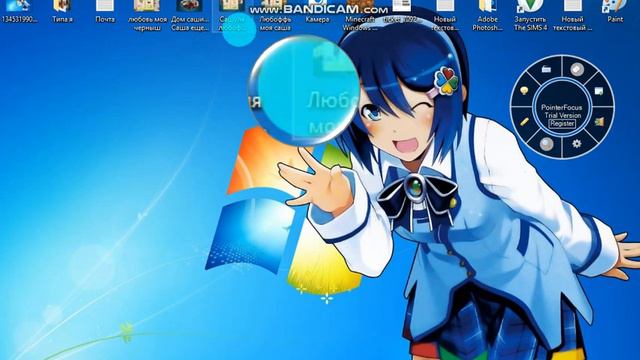Select the screen-with-pointer icon in PointerFocus wheel
This screenshot has width=640, height=360.
(x=599, y=91)
